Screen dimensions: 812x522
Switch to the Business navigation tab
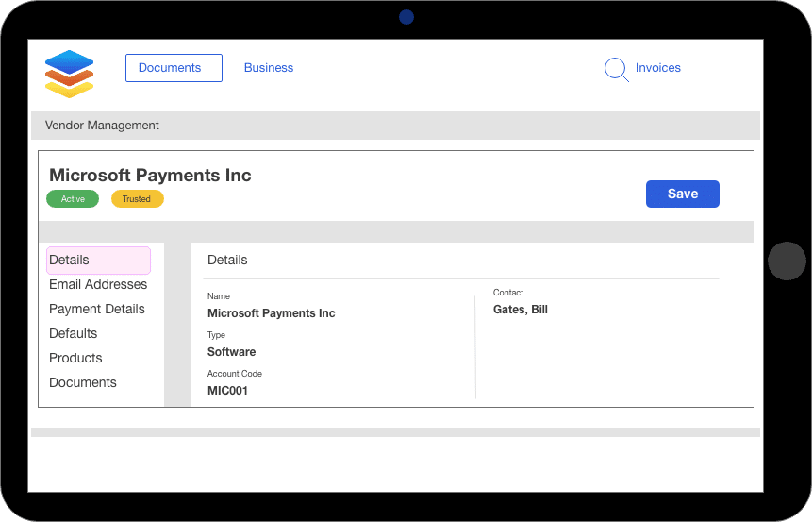268,68
